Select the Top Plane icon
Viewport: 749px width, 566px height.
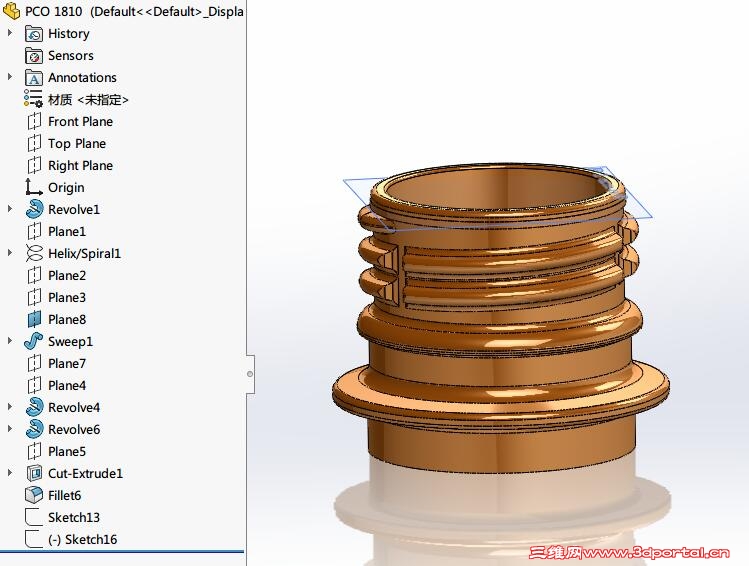[34, 144]
